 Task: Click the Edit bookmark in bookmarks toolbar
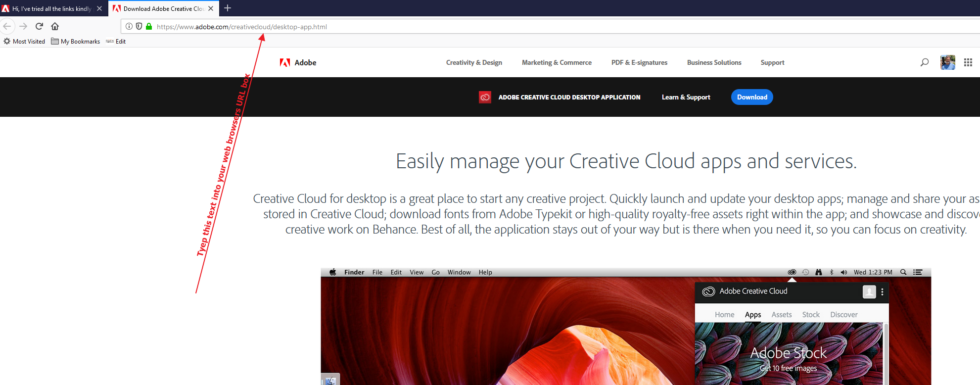(116, 42)
